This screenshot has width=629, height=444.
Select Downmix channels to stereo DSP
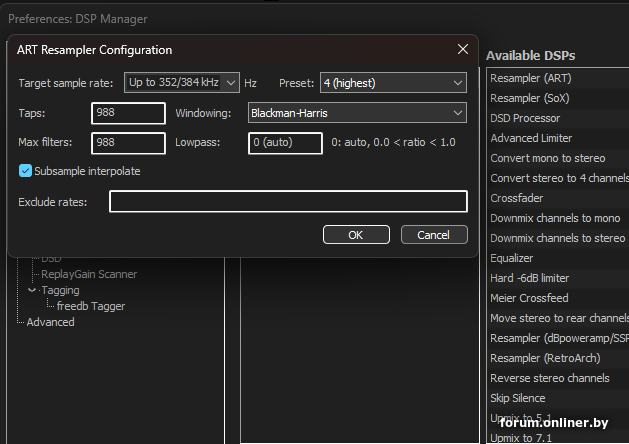click(x=558, y=238)
